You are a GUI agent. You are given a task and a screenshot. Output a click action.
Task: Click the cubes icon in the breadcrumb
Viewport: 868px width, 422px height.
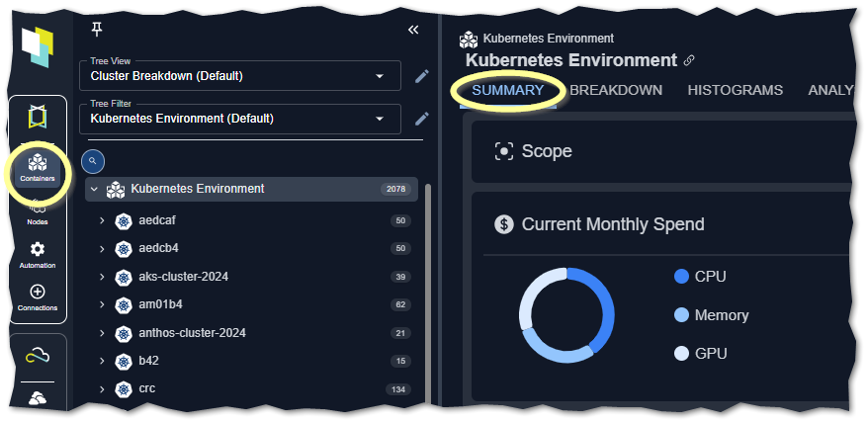(469, 40)
